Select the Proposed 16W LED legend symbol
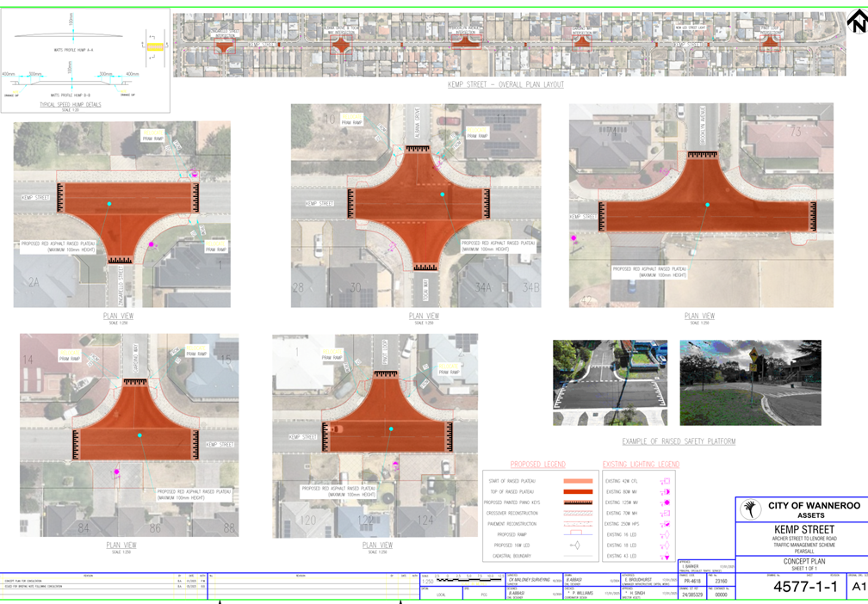 (575, 545)
